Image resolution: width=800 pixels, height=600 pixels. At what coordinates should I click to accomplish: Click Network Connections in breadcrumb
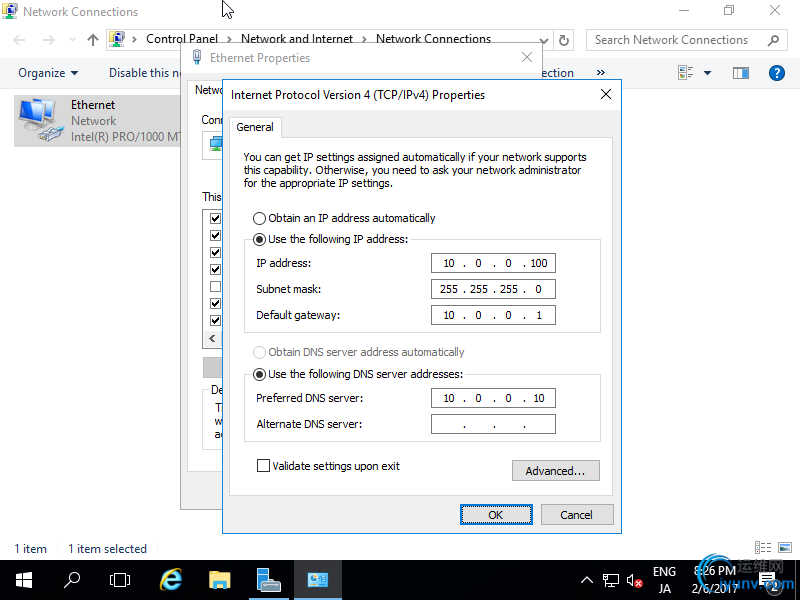[x=433, y=39]
